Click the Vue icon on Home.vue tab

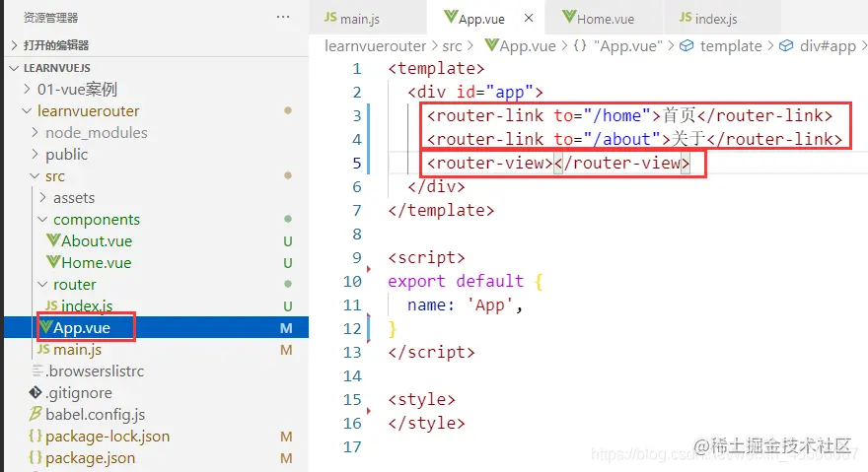pyautogui.click(x=569, y=17)
